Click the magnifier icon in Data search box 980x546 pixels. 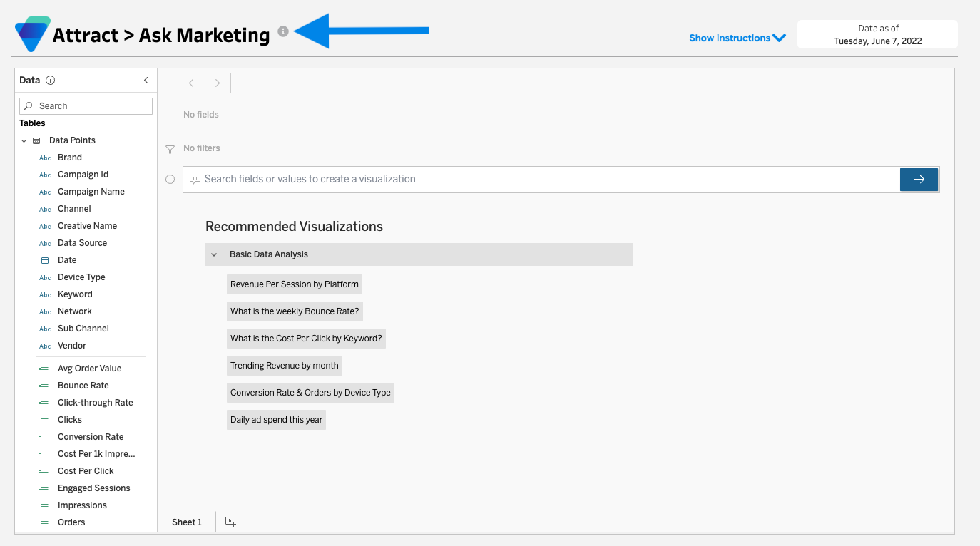pyautogui.click(x=29, y=106)
